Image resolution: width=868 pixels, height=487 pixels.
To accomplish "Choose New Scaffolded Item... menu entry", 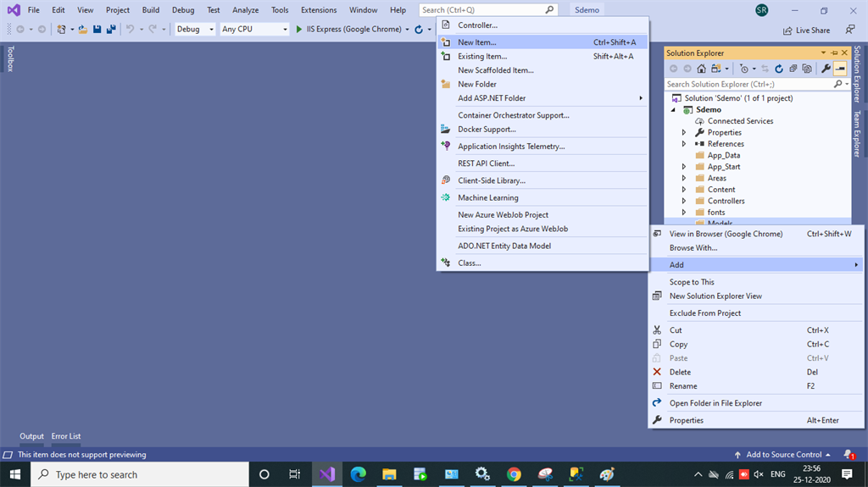I will (542, 70).
